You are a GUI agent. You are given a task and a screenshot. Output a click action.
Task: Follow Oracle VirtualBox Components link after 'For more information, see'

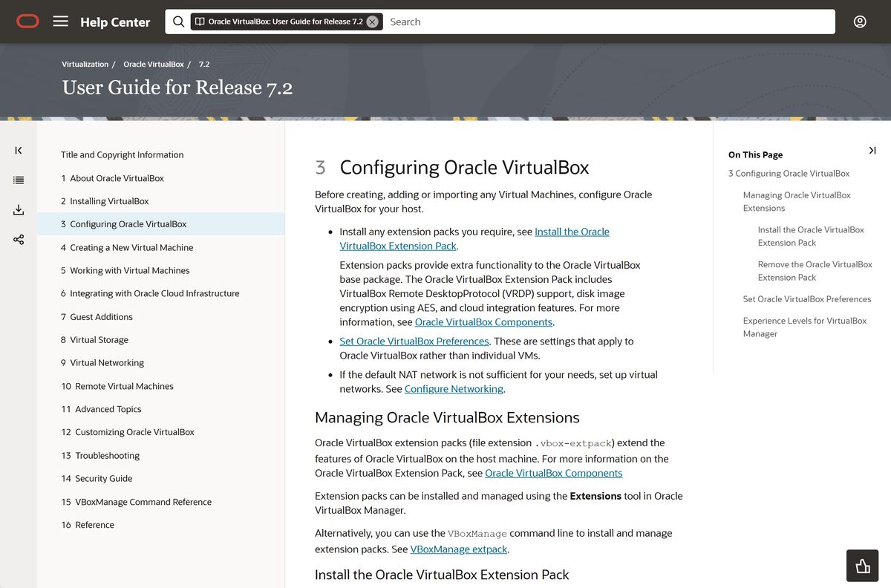(x=483, y=322)
